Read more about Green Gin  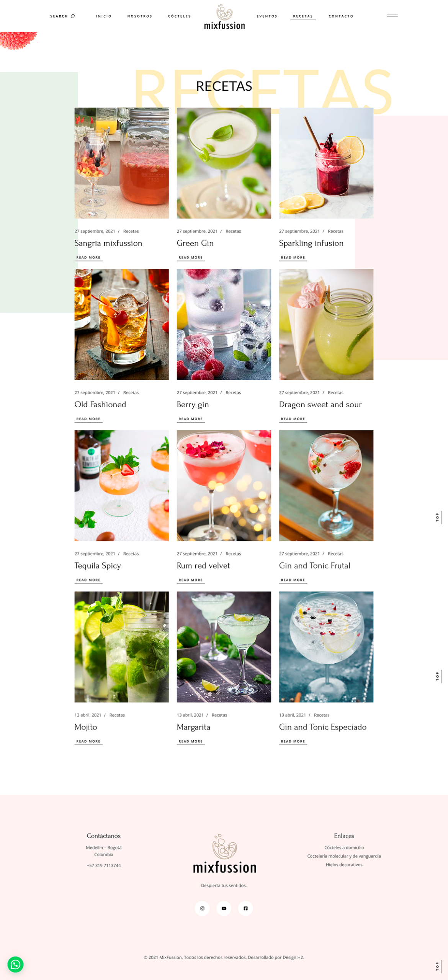pos(191,258)
